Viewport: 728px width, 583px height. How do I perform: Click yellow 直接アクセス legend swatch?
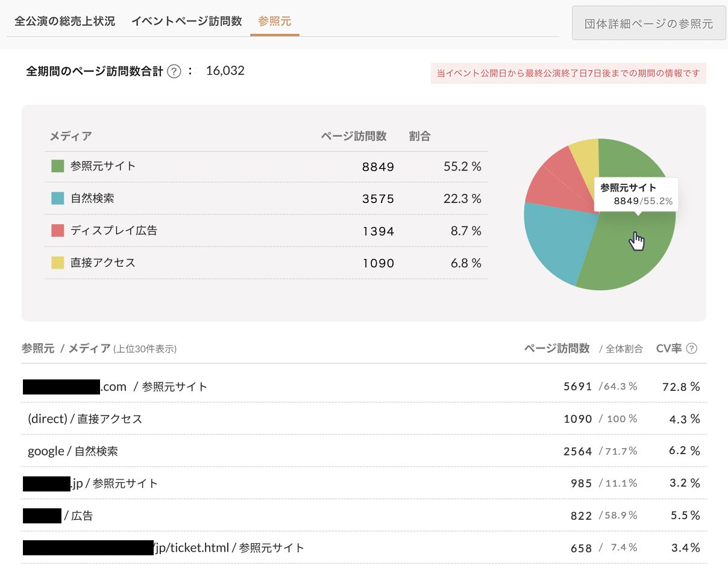click(58, 263)
